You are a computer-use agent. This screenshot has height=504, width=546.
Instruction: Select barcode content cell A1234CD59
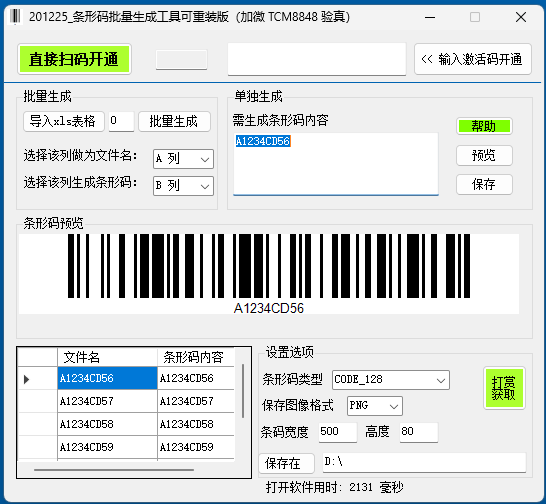coord(196,447)
